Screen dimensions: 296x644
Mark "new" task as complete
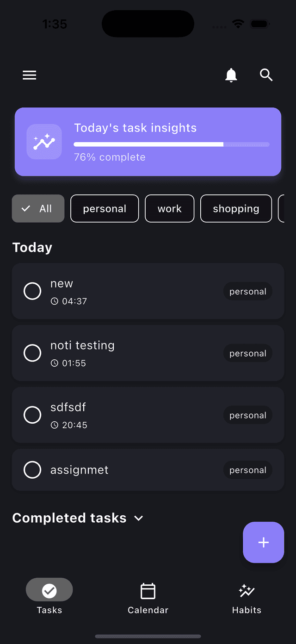coord(32,291)
